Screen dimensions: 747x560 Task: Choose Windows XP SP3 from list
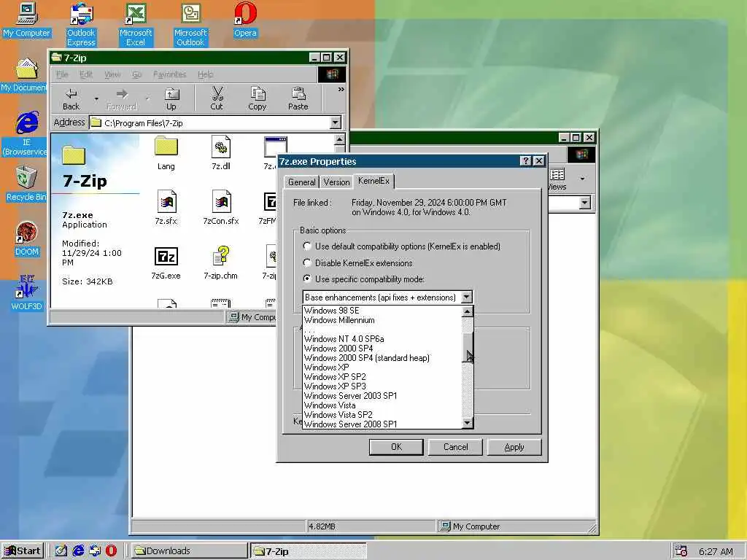(x=382, y=386)
